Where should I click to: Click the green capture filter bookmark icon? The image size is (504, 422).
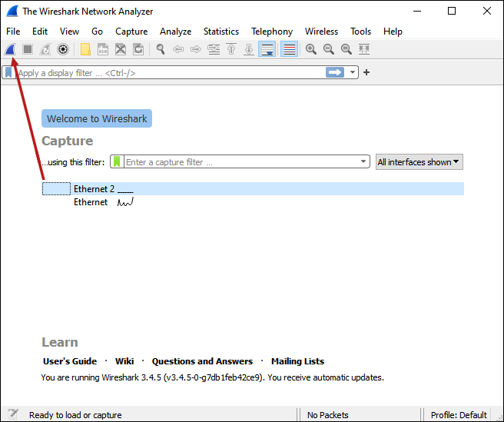[x=117, y=161]
